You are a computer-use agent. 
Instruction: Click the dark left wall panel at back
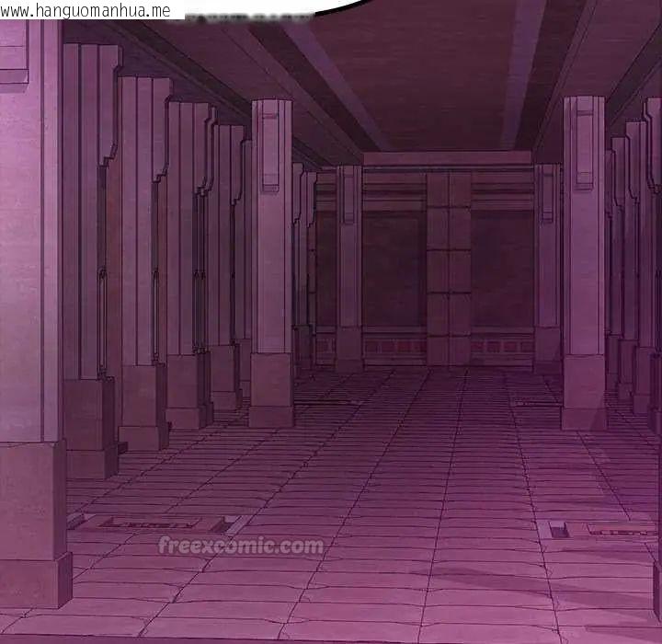(x=394, y=270)
